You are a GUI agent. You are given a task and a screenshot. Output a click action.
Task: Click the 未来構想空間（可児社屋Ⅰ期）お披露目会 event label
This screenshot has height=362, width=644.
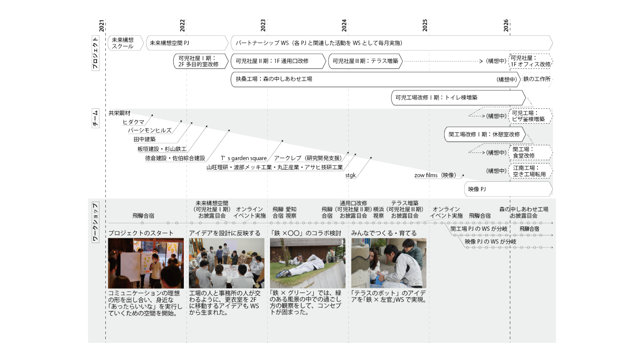(212, 209)
